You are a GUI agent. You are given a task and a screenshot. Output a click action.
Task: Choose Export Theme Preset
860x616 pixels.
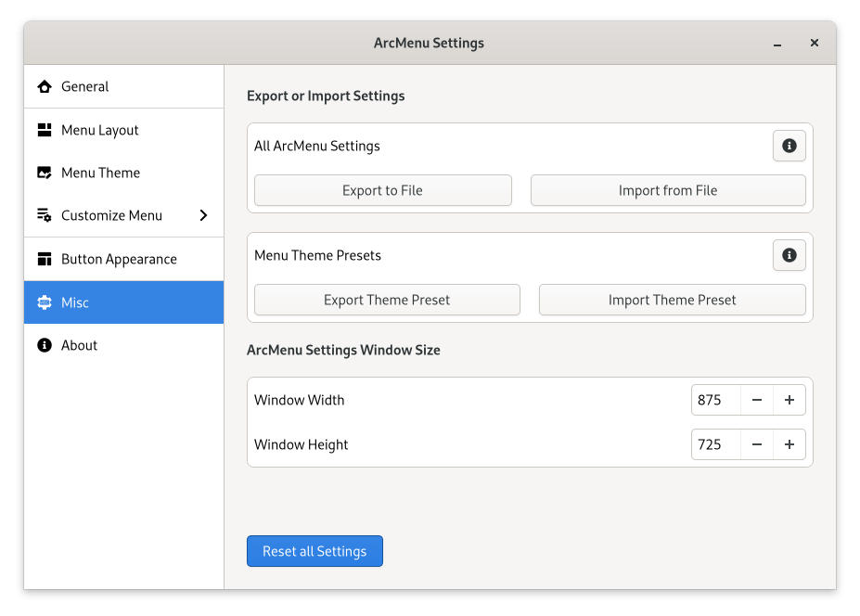pyautogui.click(x=387, y=300)
